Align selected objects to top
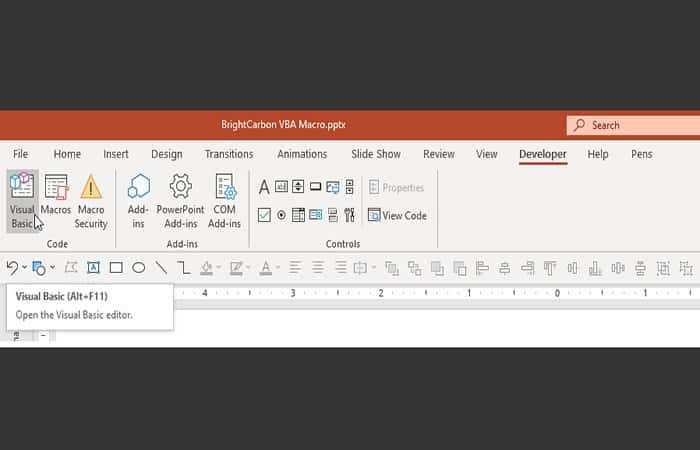 pyautogui.click(x=550, y=268)
